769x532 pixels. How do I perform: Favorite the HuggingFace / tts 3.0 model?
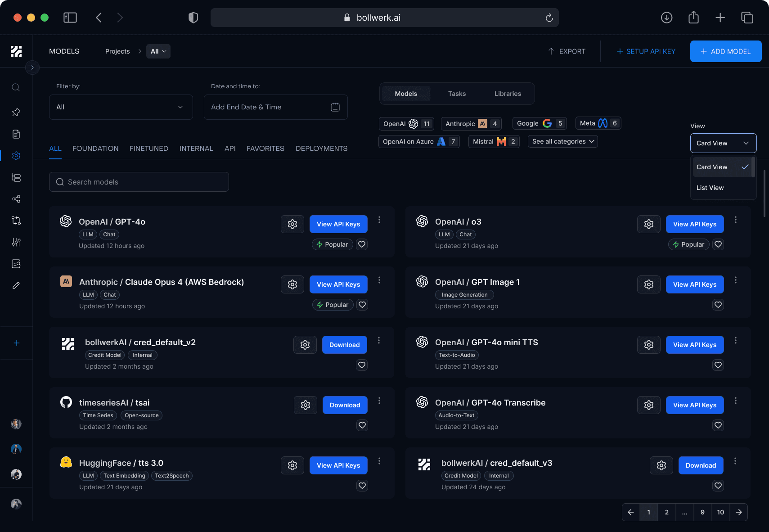pos(362,486)
